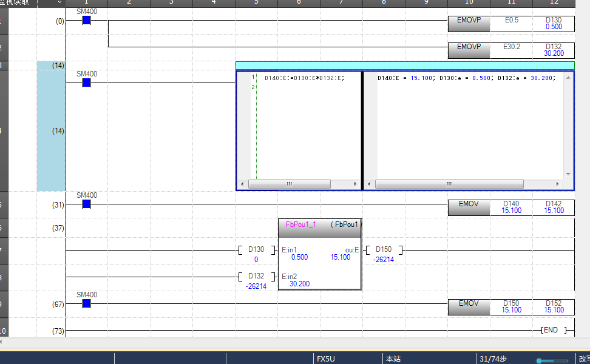Click the FX5U label in status bar
This screenshot has height=364, width=590.
pyautogui.click(x=326, y=359)
